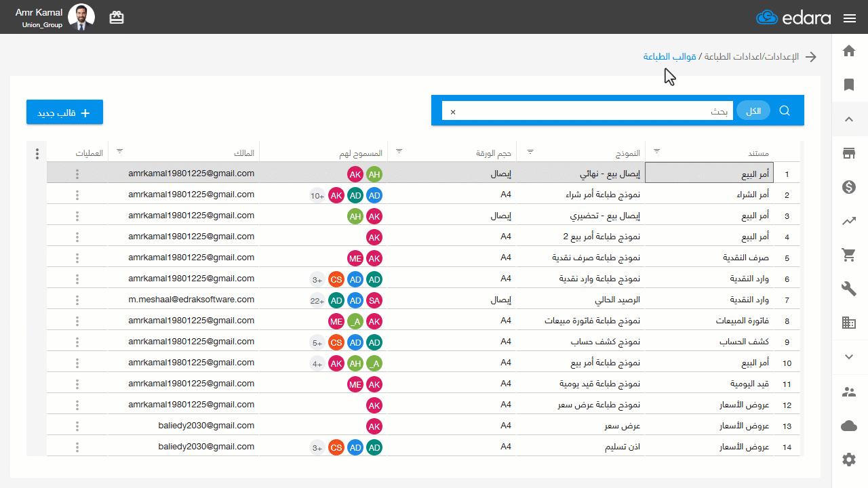The image size is (868, 488).
Task: Open the wrench tools module icon
Action: pos(849,289)
